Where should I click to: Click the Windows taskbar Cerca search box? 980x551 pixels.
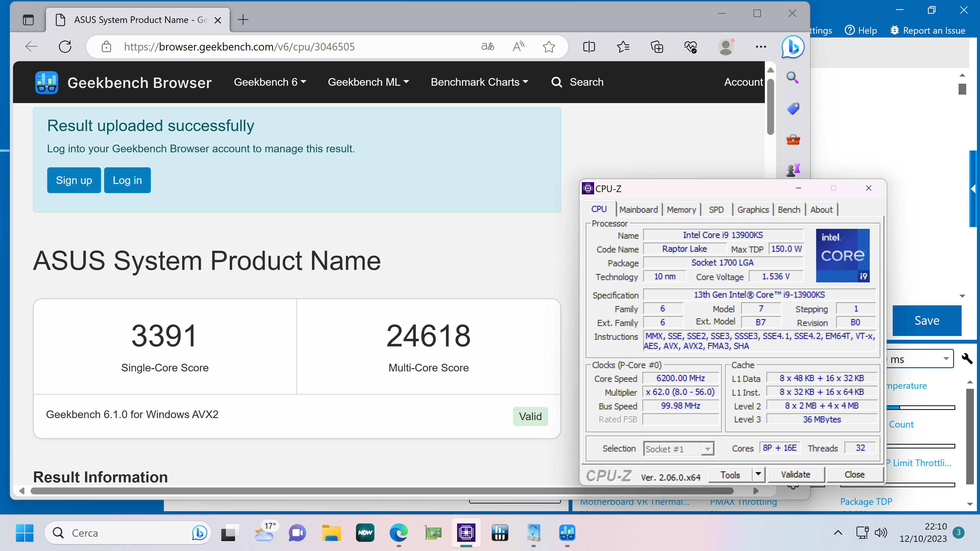pyautogui.click(x=127, y=532)
